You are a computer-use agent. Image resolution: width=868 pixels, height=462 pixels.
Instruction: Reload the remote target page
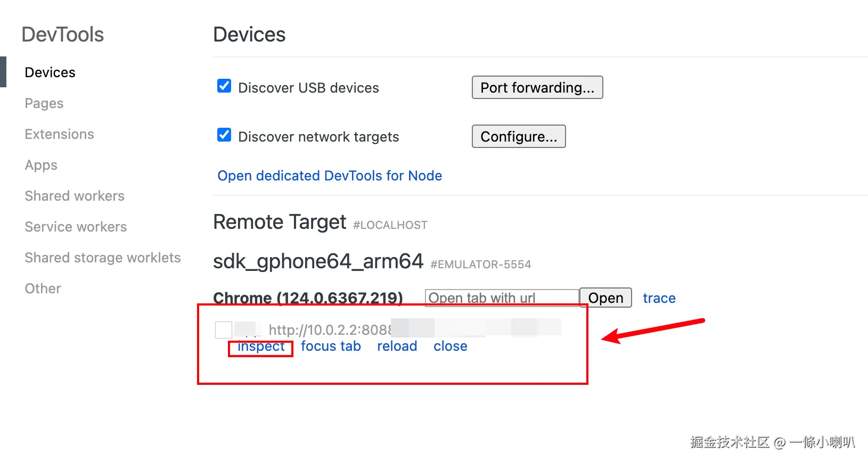[397, 346]
